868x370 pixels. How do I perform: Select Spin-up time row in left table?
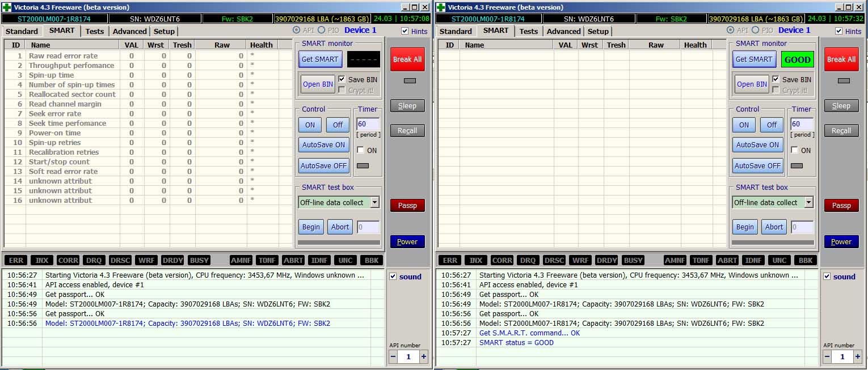[149, 75]
